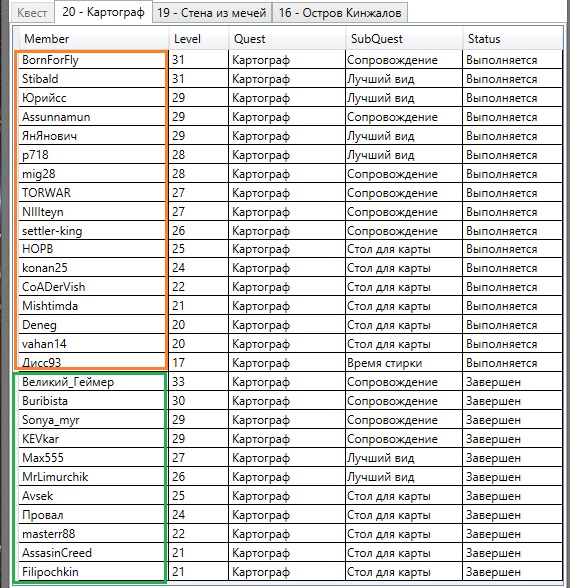Screen dimensions: 570x588
Task: Click Сопровождение subquest in BornForFly row
Action: click(x=404, y=60)
